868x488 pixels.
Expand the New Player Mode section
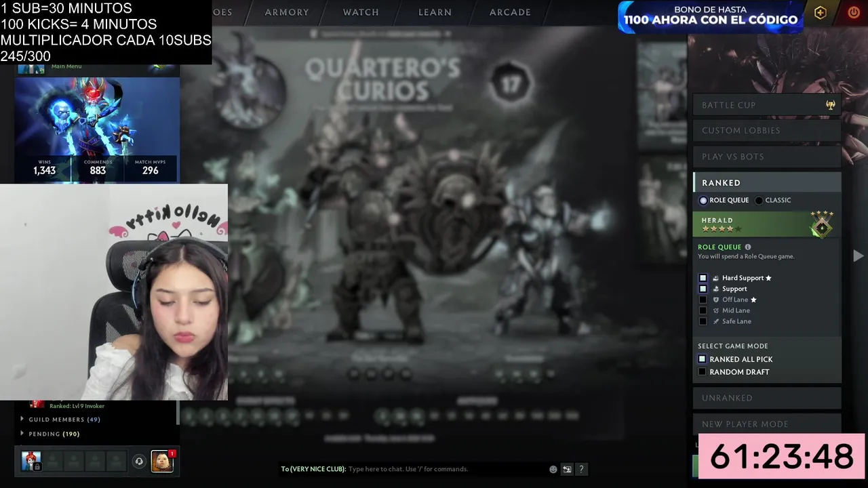[x=767, y=424]
